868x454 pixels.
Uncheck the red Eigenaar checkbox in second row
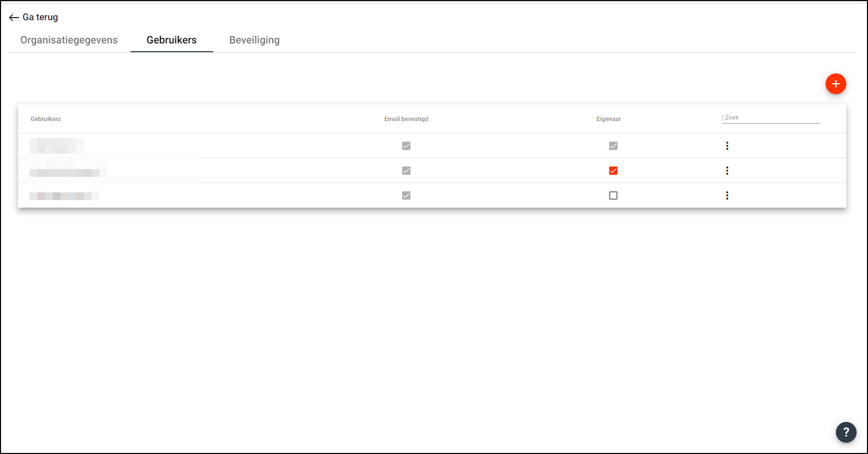[x=613, y=171]
